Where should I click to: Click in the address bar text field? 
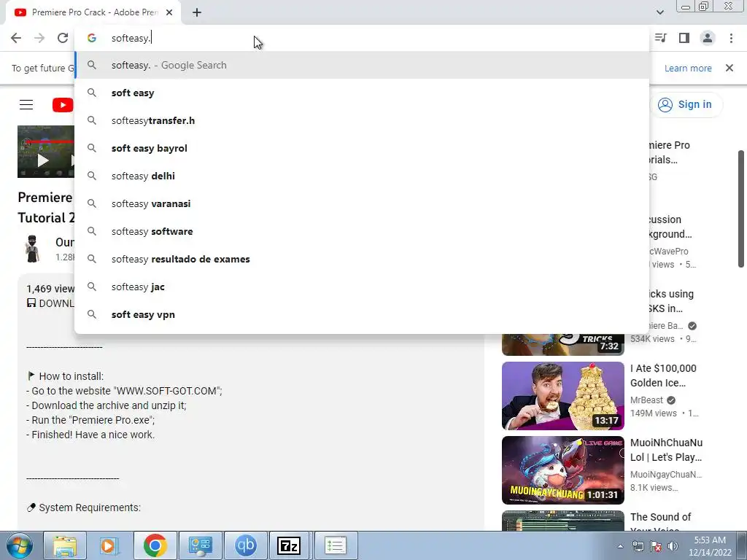point(362,38)
